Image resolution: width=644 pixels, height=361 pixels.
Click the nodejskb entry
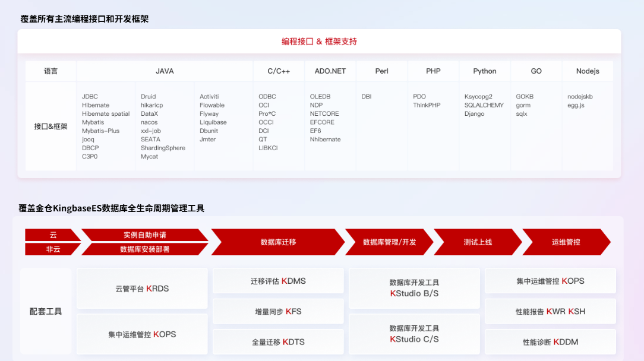[x=580, y=97]
